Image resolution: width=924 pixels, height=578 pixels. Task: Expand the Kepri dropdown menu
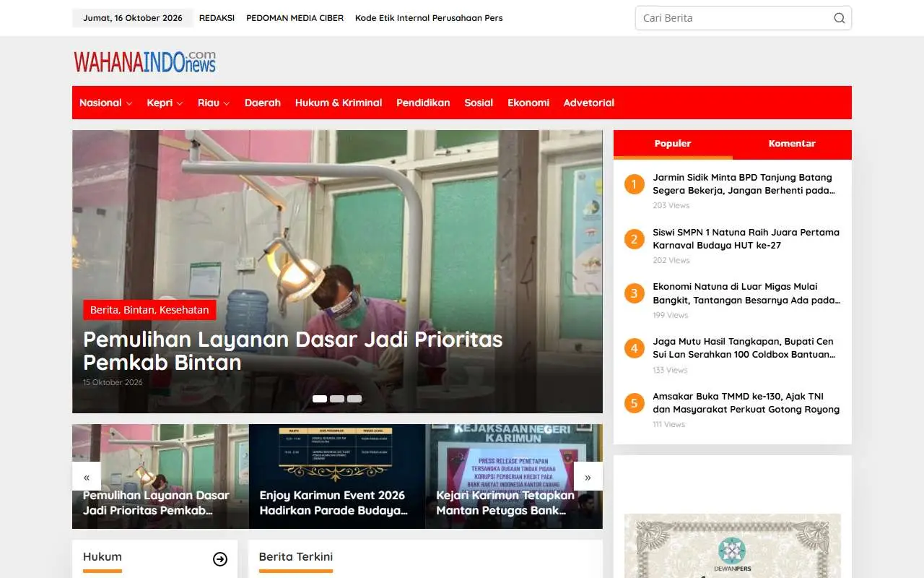165,103
